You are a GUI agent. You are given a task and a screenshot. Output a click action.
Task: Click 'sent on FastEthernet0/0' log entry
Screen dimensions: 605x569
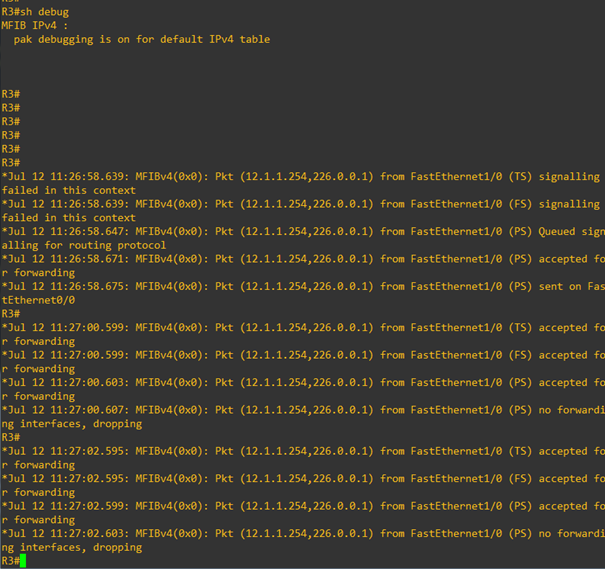coord(302,293)
